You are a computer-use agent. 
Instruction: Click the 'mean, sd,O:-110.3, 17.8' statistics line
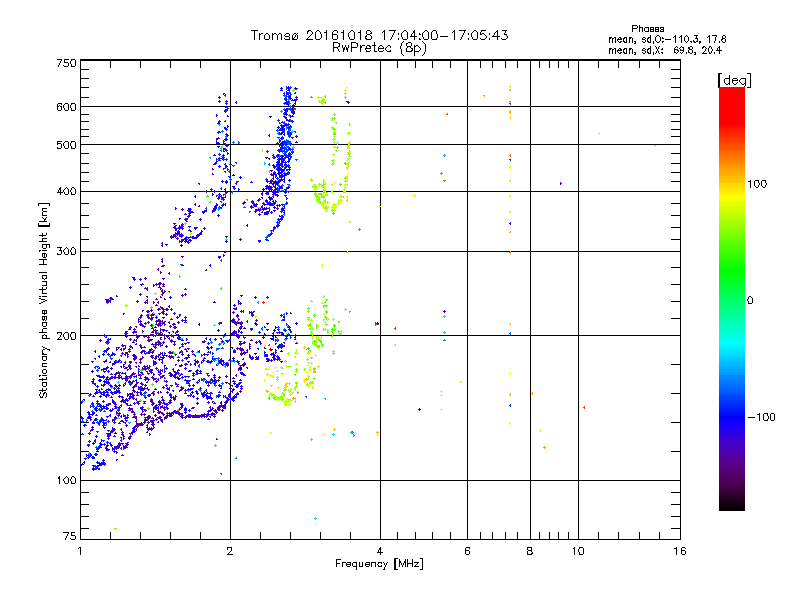[667, 39]
